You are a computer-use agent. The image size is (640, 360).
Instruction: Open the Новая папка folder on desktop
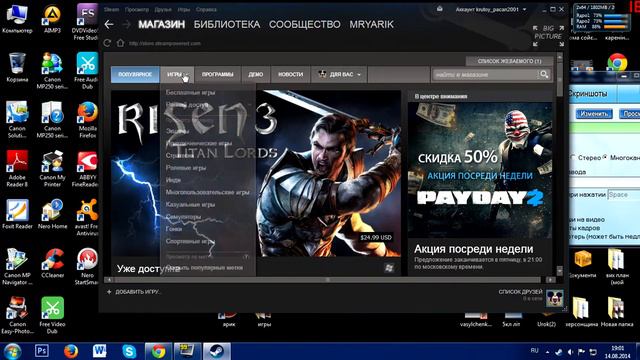[x=616, y=312]
